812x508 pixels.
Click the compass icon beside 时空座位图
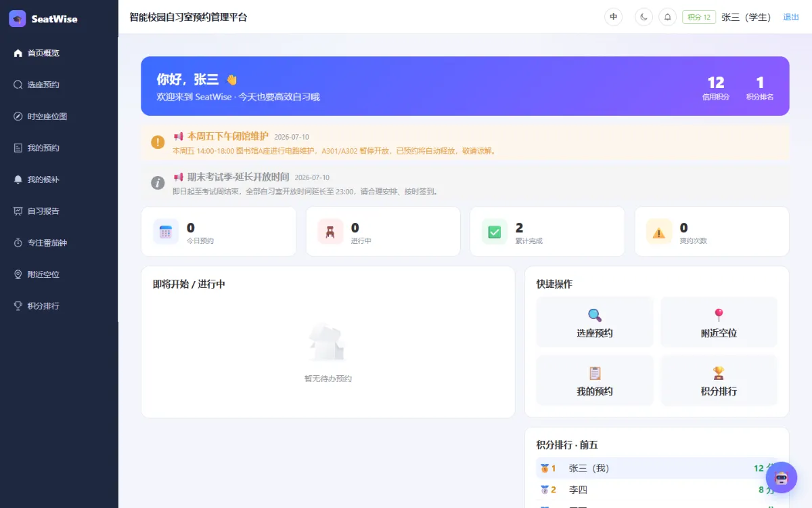pos(18,117)
